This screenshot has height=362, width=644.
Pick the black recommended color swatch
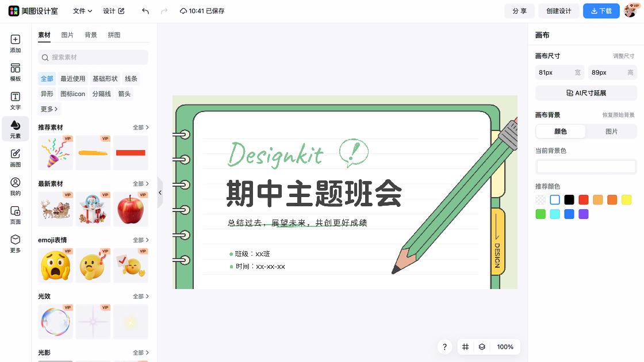[x=569, y=200]
